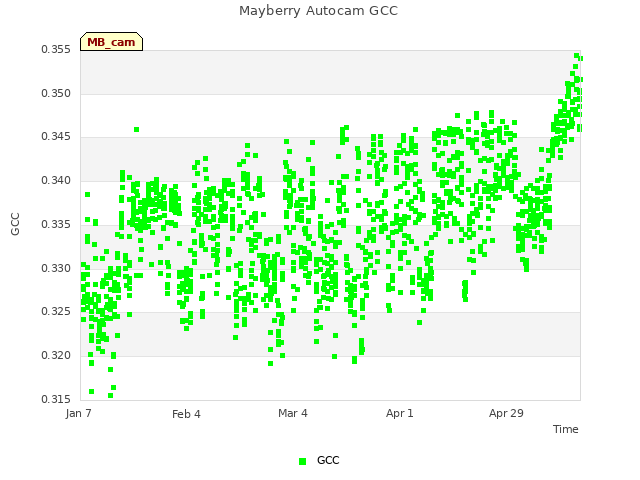Screen dimensions: 640x480
Task: Click the 0.355 y-axis value
Action: pos(56,49)
